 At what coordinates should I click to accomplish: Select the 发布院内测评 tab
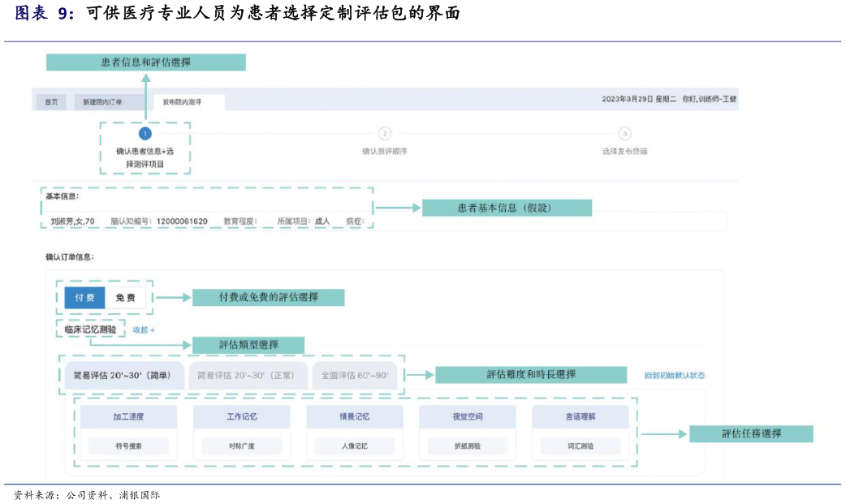pyautogui.click(x=183, y=102)
